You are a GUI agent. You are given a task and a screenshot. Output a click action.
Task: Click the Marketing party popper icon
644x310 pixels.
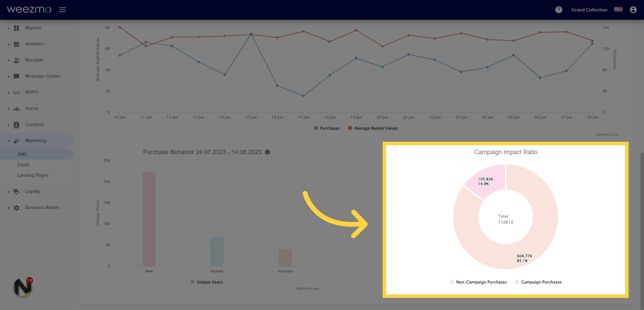(x=17, y=141)
